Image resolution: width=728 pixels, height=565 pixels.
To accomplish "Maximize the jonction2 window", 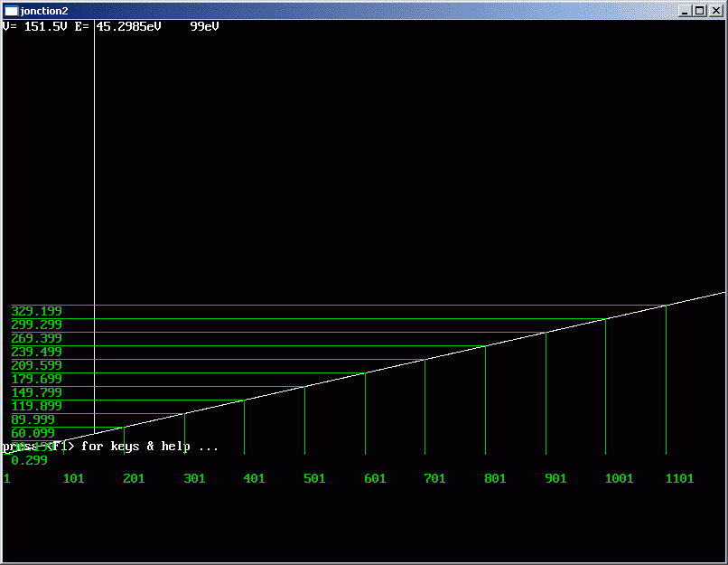I will coord(700,10).
